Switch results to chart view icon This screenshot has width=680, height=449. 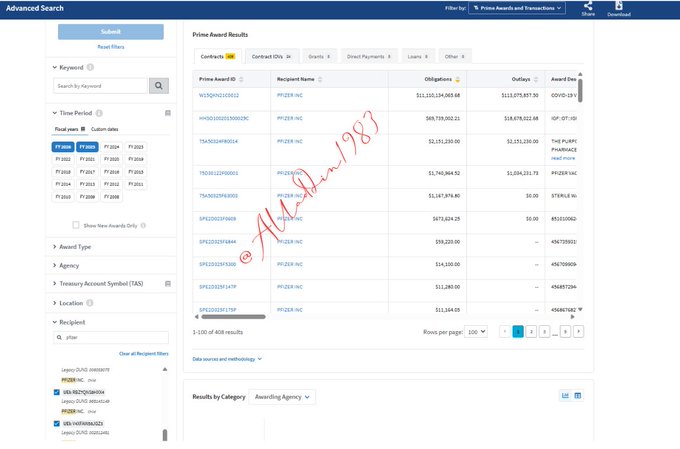565,396
